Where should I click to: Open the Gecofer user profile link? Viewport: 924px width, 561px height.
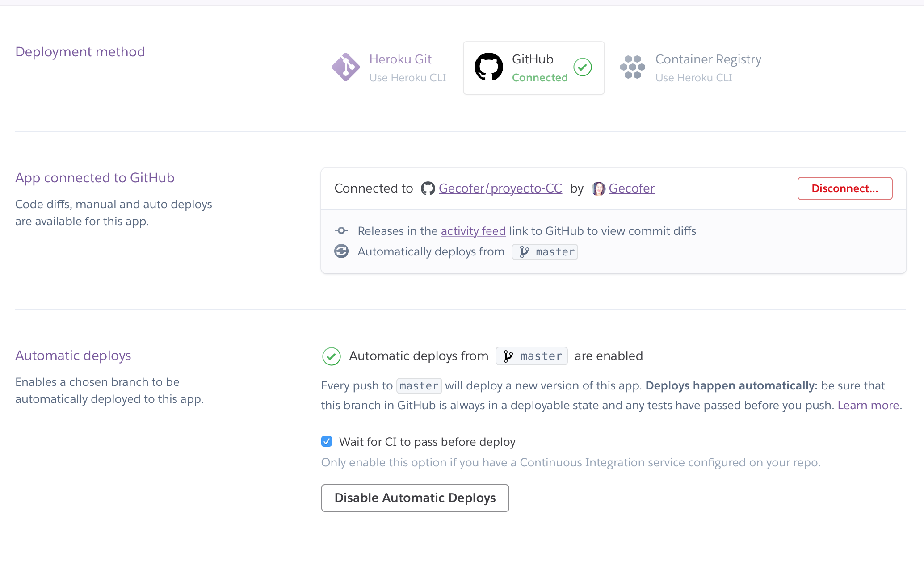(631, 188)
